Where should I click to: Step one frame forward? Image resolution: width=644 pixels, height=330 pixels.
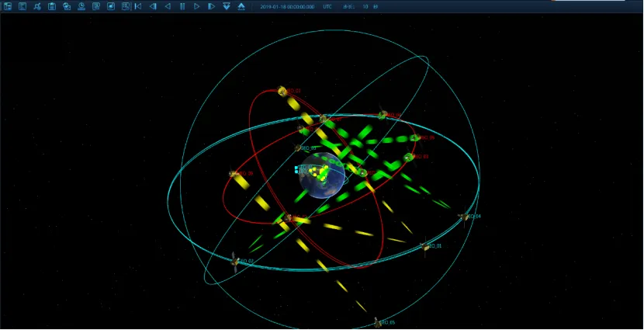[x=211, y=6]
